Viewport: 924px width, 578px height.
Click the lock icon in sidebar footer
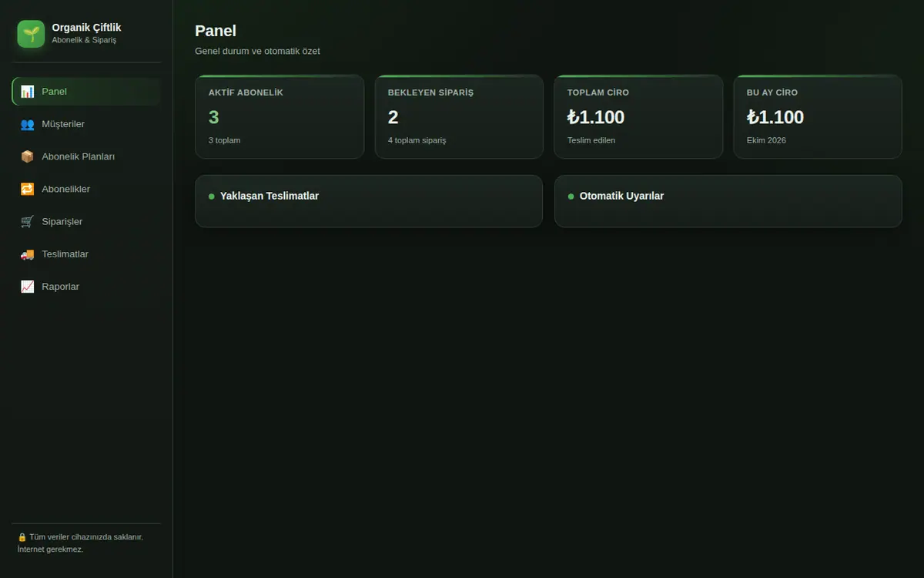tap(22, 537)
